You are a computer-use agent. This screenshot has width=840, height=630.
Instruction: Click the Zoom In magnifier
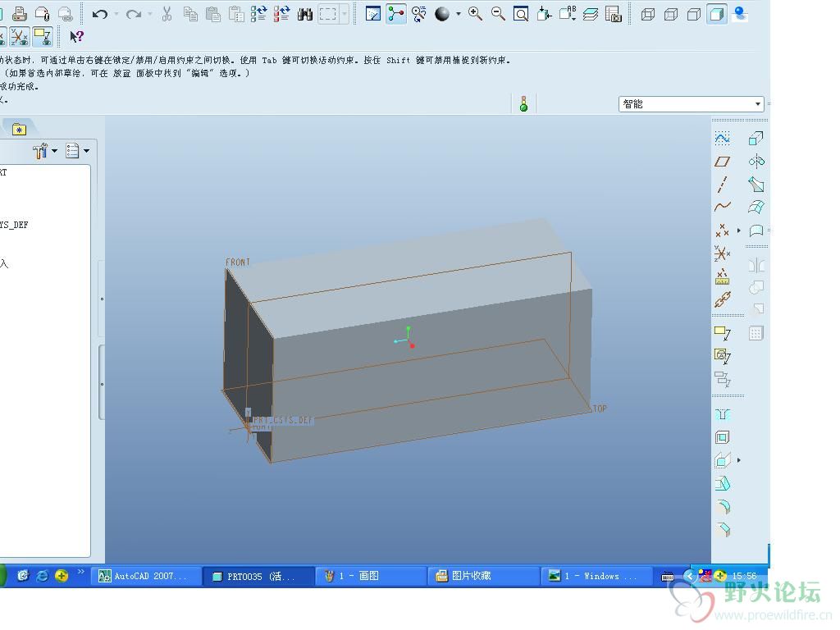pyautogui.click(x=475, y=14)
